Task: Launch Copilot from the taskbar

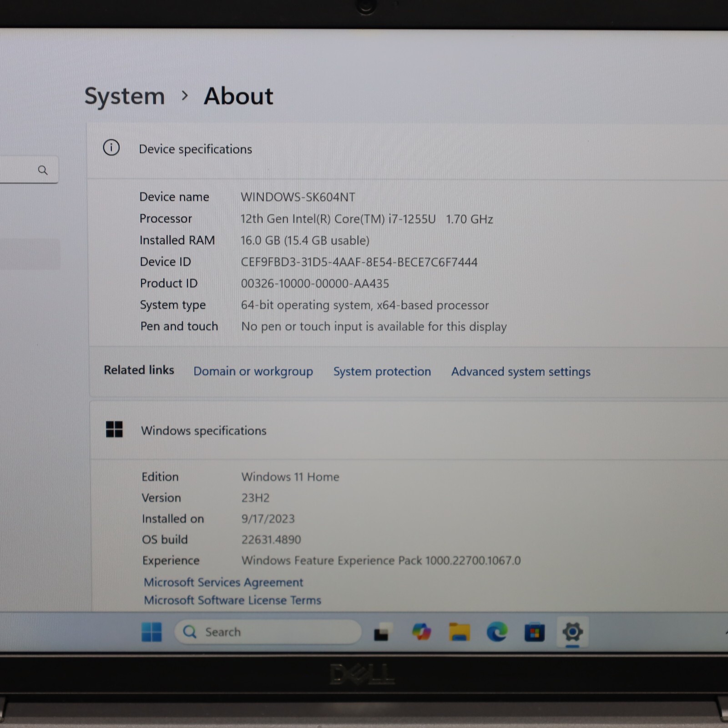Action: pyautogui.click(x=421, y=632)
